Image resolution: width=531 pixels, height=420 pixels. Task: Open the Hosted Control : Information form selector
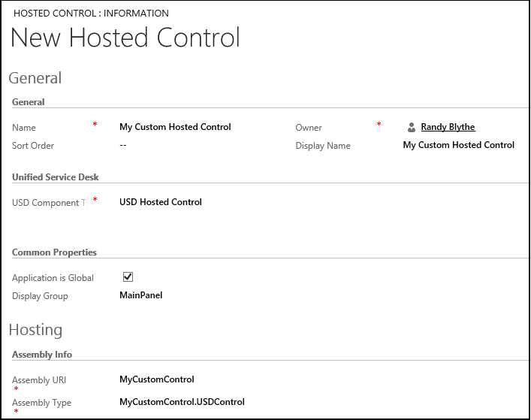[x=91, y=14]
